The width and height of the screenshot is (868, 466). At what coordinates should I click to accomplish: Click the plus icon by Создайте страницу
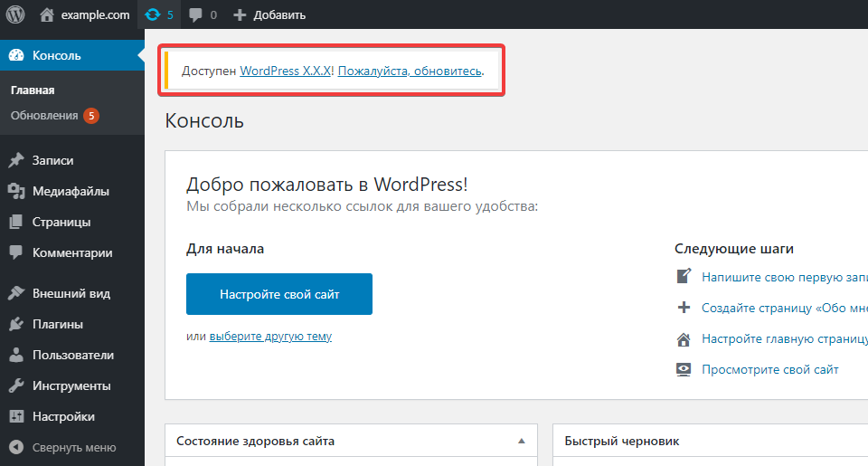point(684,308)
